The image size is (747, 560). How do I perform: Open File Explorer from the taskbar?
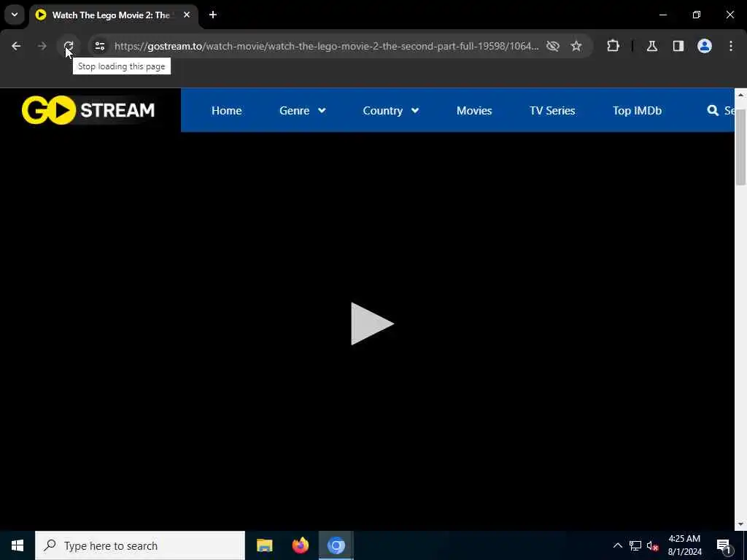pos(264,545)
